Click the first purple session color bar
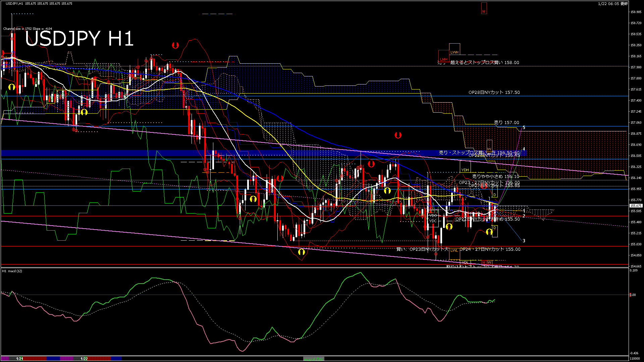Screen dimensions: 644x362 click(x=5, y=359)
